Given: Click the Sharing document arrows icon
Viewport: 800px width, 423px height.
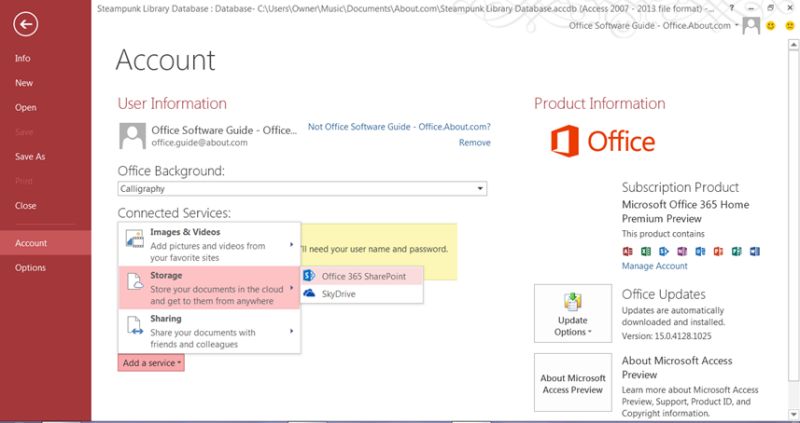Looking at the screenshot, I should (x=135, y=326).
